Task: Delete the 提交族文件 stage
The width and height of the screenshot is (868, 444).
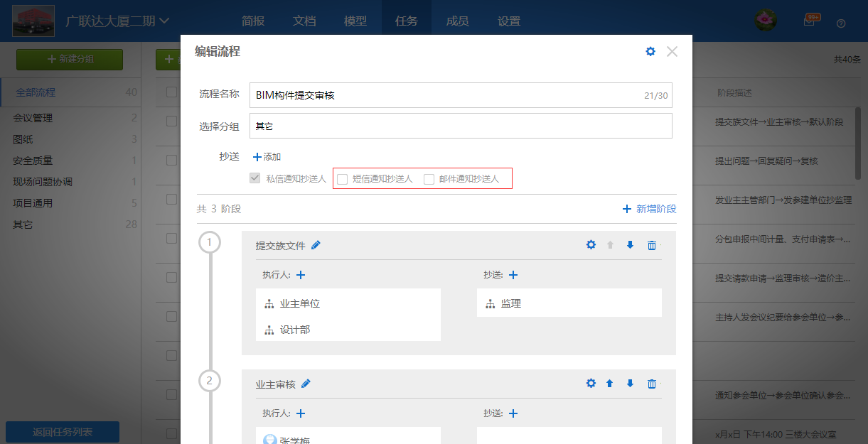Action: [652, 245]
